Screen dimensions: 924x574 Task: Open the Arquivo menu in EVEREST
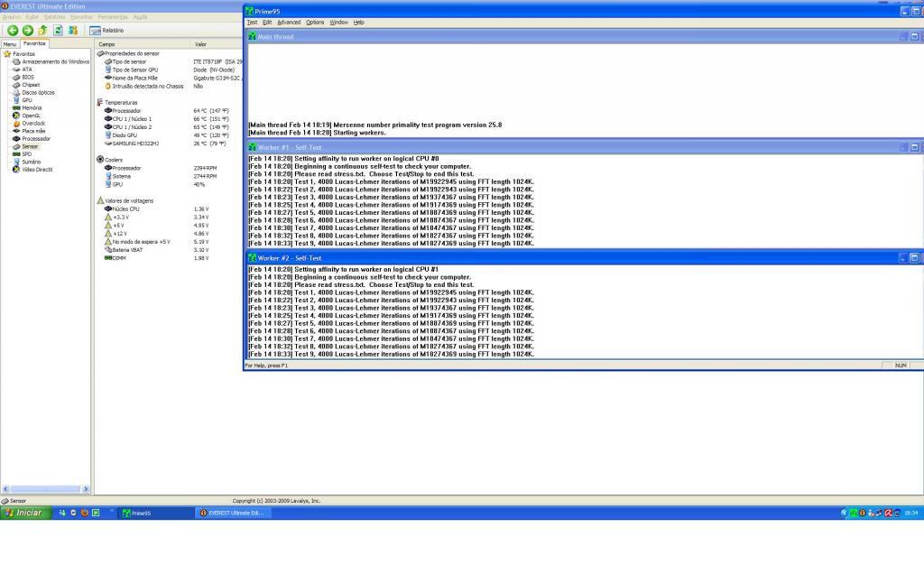click(x=11, y=17)
